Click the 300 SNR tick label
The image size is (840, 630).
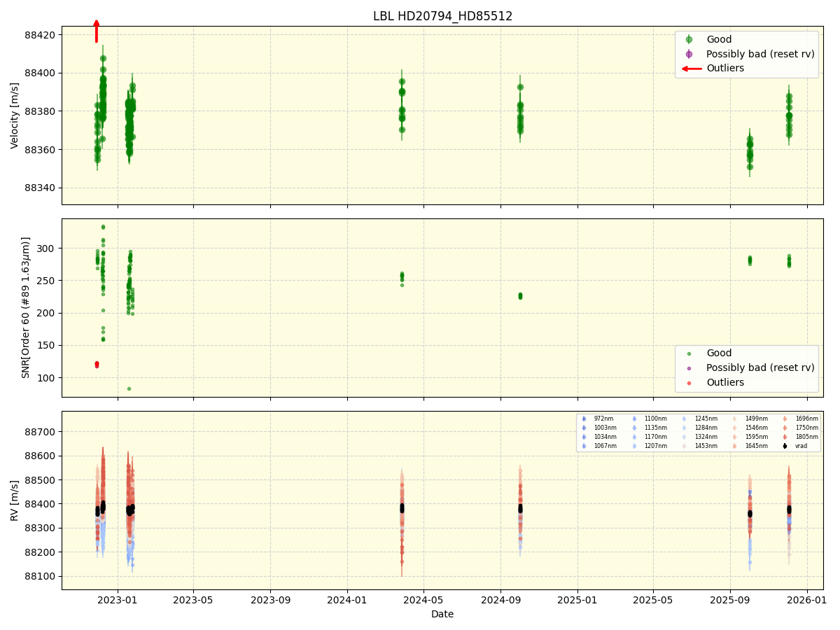pyautogui.click(x=47, y=248)
